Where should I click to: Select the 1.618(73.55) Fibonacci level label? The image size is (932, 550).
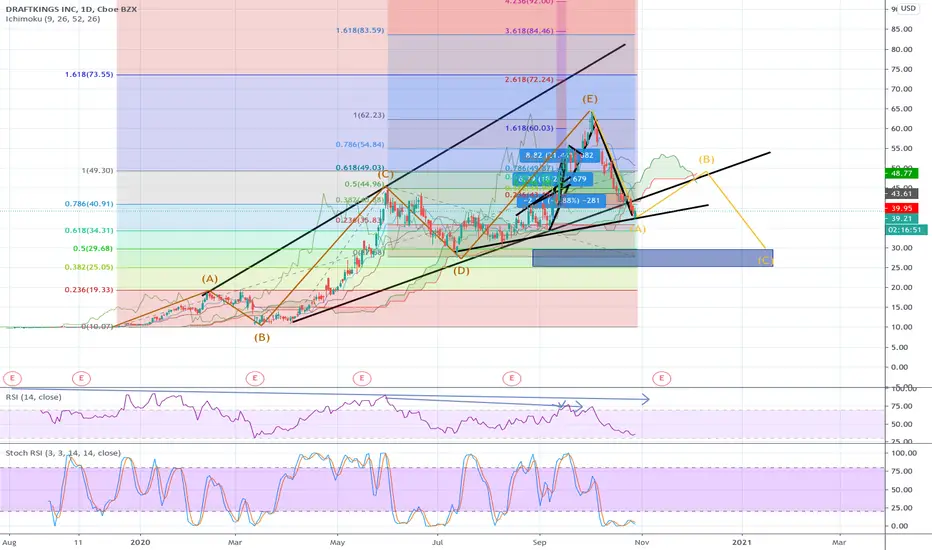(x=89, y=74)
